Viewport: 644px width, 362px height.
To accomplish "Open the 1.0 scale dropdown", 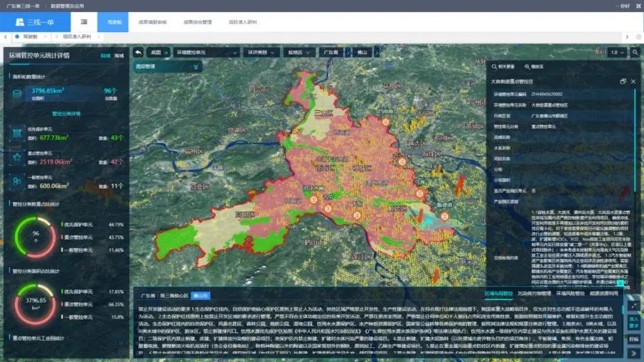I will pyautogui.click(x=617, y=52).
